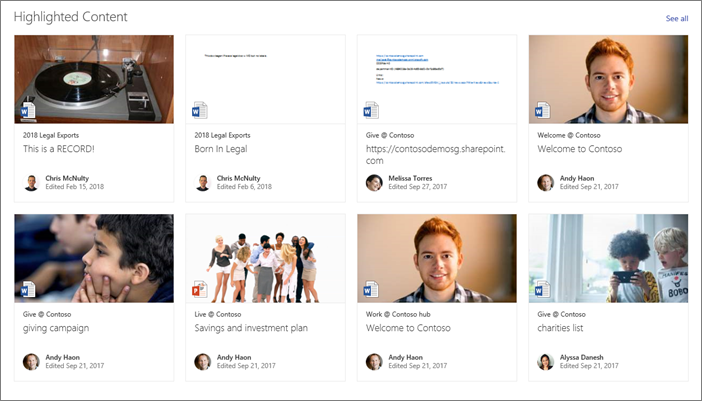Click the turntable record thumbnail
Viewport: 702px width, 401px height.
click(94, 79)
